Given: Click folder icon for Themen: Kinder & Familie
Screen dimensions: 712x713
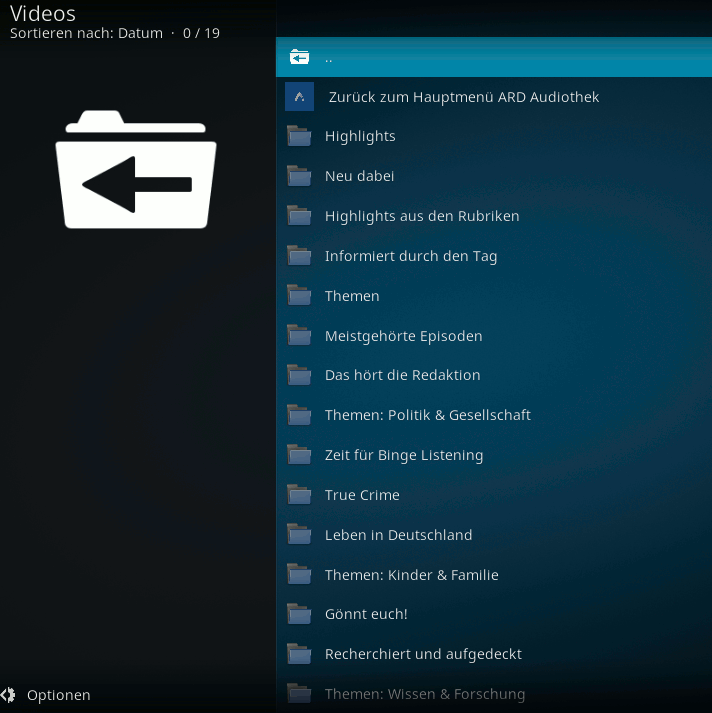Looking at the screenshot, I should pyautogui.click(x=299, y=575).
